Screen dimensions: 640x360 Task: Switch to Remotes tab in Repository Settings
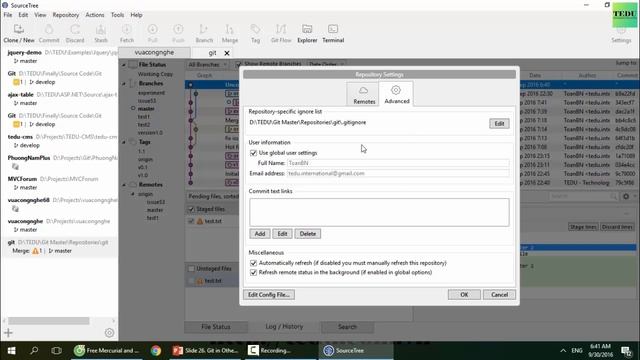coord(364,94)
